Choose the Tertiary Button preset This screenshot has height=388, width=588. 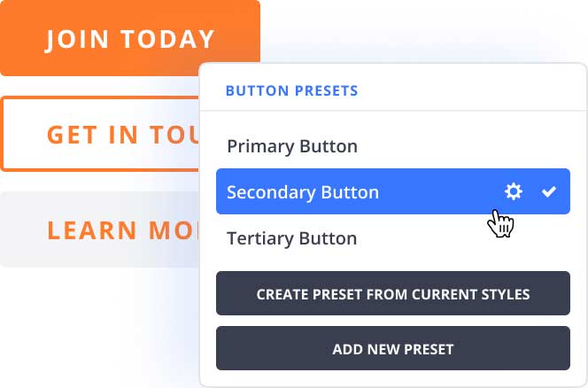[291, 238]
